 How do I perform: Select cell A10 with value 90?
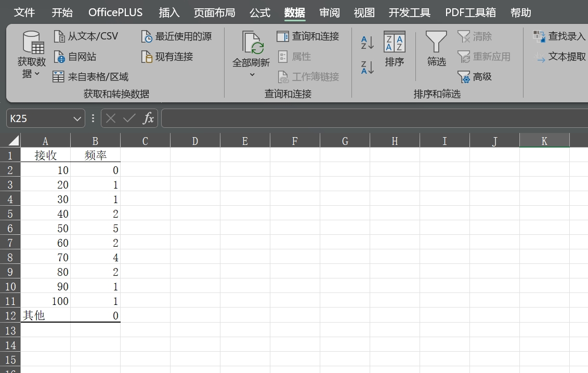45,286
